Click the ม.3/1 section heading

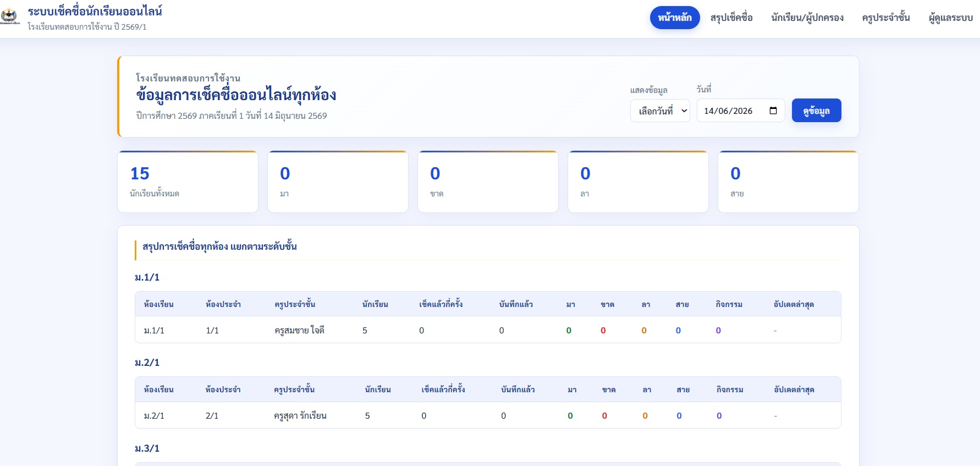click(x=147, y=448)
